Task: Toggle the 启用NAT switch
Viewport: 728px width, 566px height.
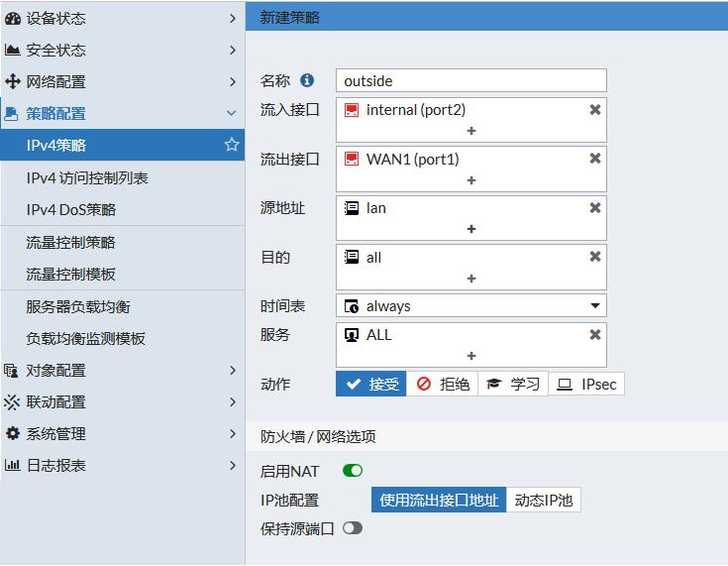Action: click(353, 471)
